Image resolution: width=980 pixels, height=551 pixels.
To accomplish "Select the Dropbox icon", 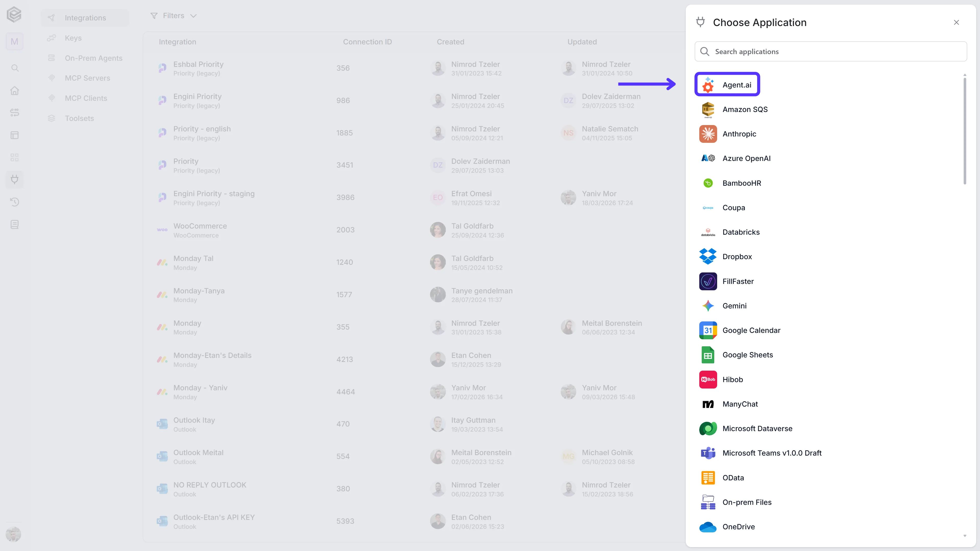I will click(708, 257).
